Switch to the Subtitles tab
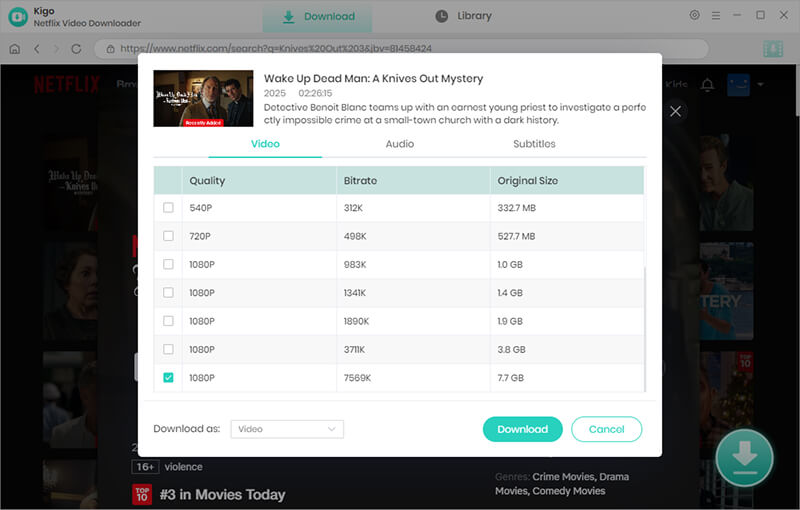 click(x=534, y=144)
